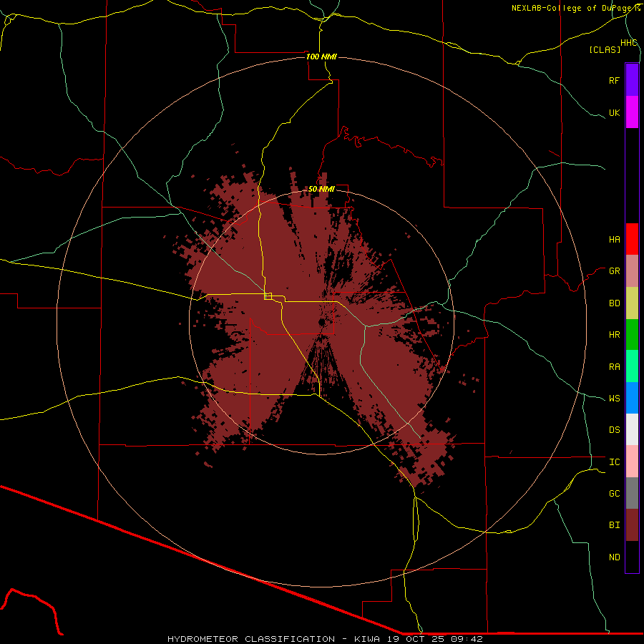
Task: Click the light pink IC color swatch
Action: 632,462
